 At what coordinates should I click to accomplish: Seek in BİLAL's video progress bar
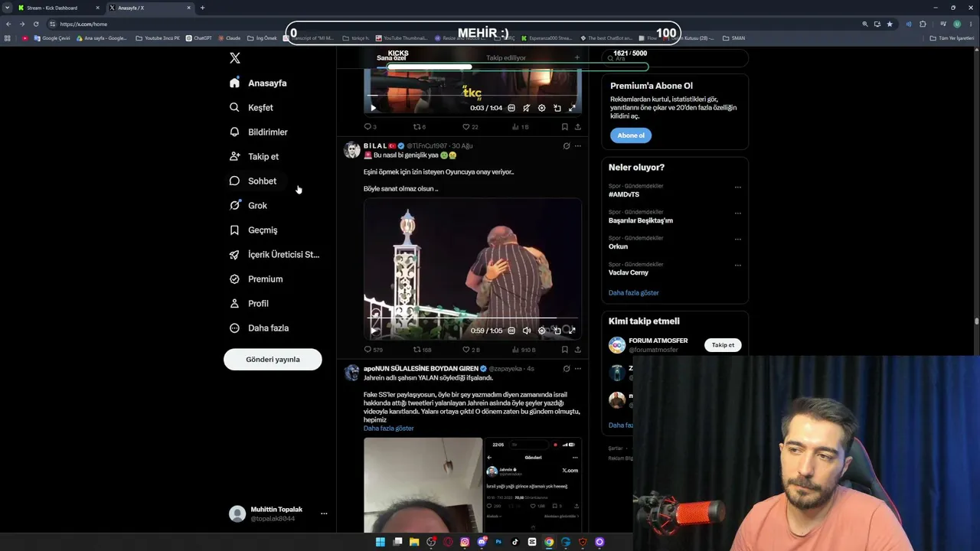tap(472, 318)
